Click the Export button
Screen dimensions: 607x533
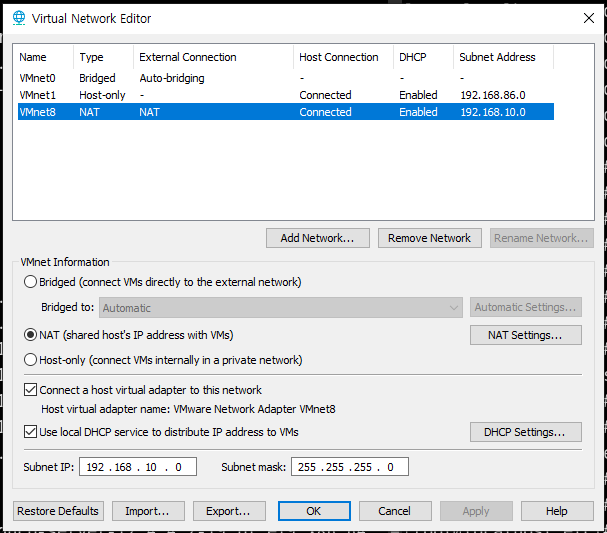(x=229, y=511)
